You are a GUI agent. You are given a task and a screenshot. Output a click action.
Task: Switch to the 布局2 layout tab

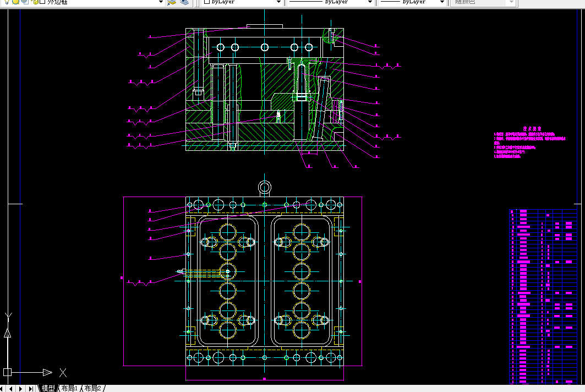92,388
